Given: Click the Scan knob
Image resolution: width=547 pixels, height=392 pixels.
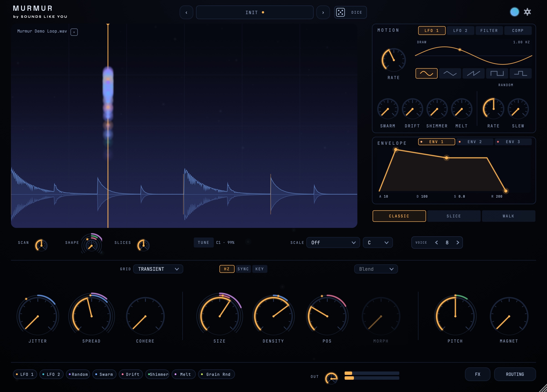Looking at the screenshot, I should point(41,245).
